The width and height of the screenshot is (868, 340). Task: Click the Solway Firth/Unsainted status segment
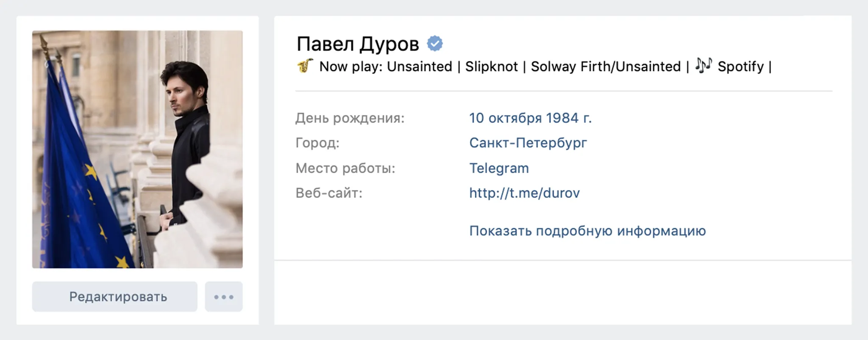[x=606, y=66]
